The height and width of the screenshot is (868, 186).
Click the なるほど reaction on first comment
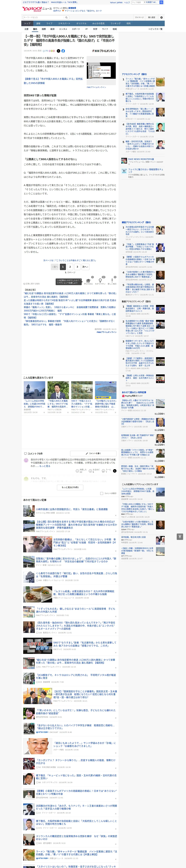click(94, 471)
